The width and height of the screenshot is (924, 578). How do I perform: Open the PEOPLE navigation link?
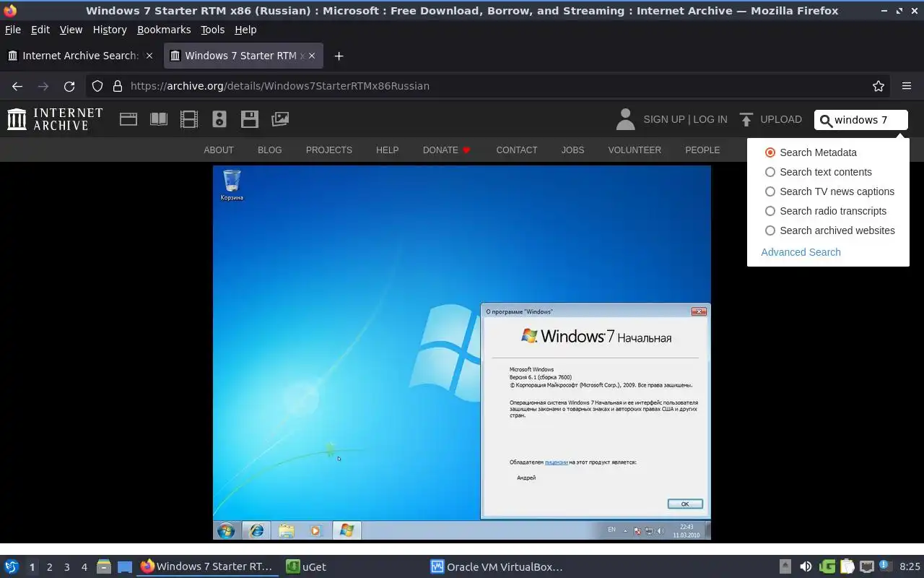tap(702, 150)
